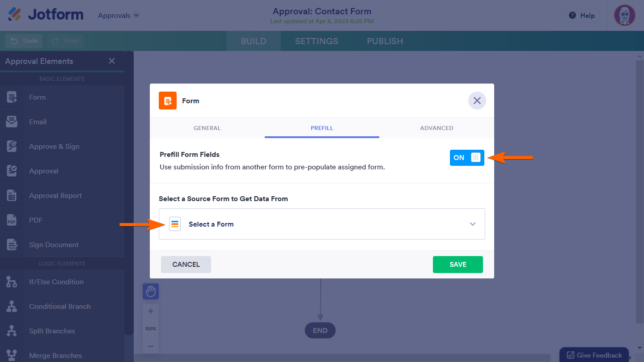Select the If/Else Condition icon
This screenshot has width=644, height=362.
pyautogui.click(x=12, y=282)
